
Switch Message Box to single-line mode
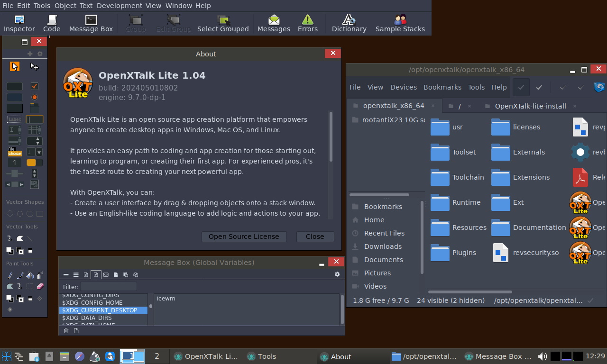66,274
